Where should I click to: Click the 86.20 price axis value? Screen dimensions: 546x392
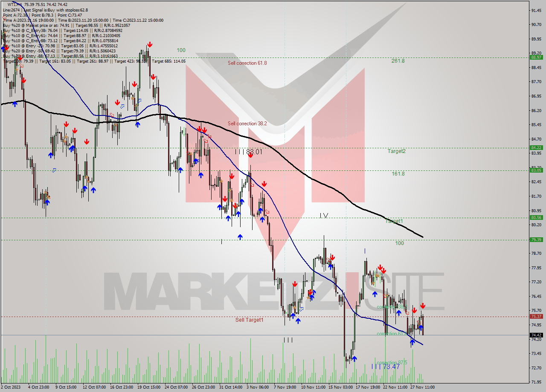tap(536, 111)
